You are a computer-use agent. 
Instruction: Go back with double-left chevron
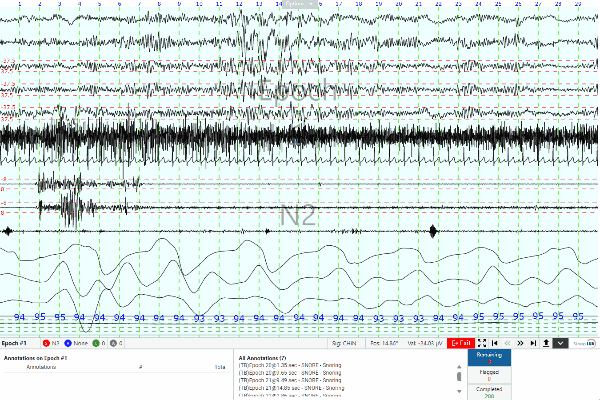(x=507, y=343)
